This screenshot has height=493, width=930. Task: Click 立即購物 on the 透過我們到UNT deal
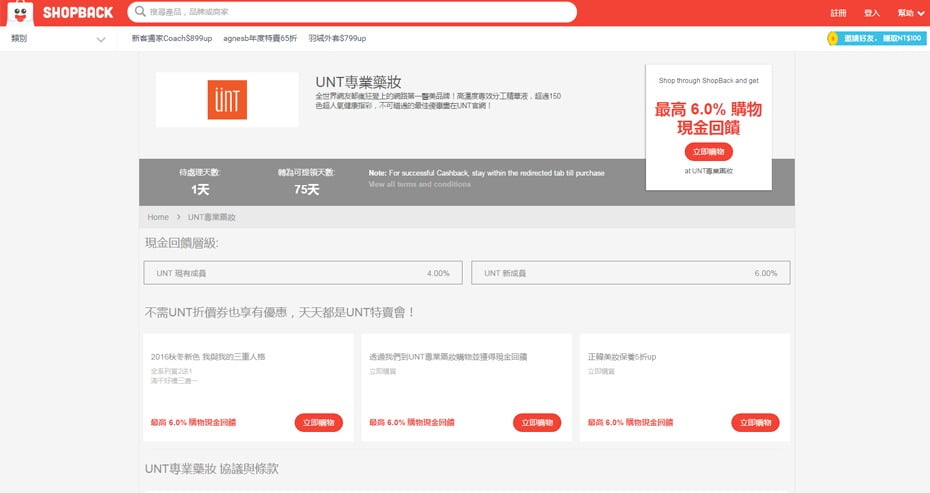pyautogui.click(x=537, y=422)
